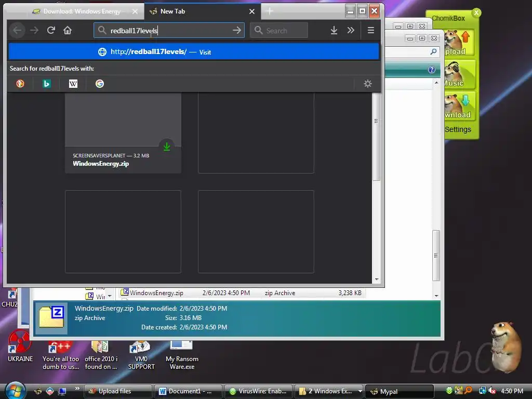Expand the Wir folder tree dropdown arrow
532x399 pixels.
[x=110, y=296]
